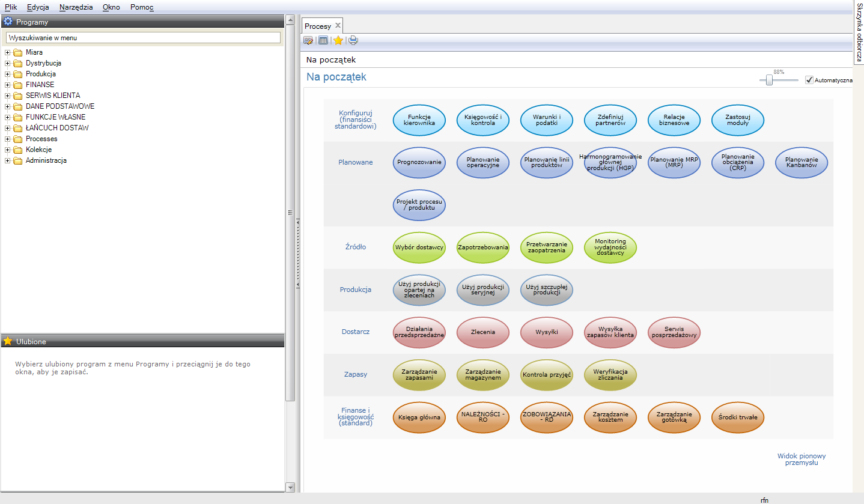This screenshot has height=504, width=864.
Task: Click the zoom slider handle
Action: tap(769, 80)
